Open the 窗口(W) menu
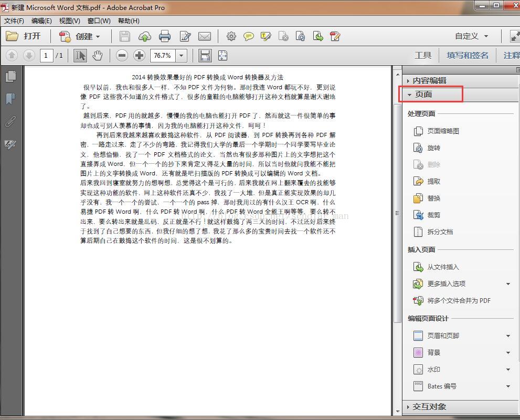 [99, 21]
